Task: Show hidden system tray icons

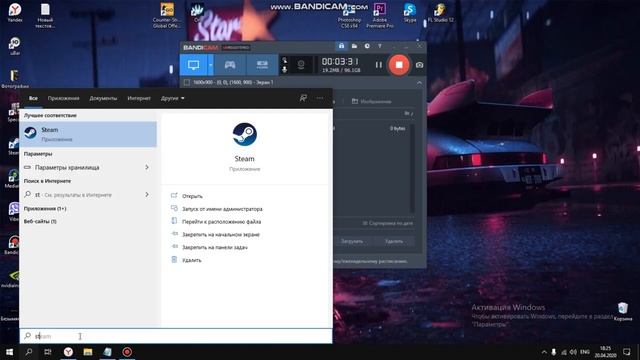Action: point(544,352)
